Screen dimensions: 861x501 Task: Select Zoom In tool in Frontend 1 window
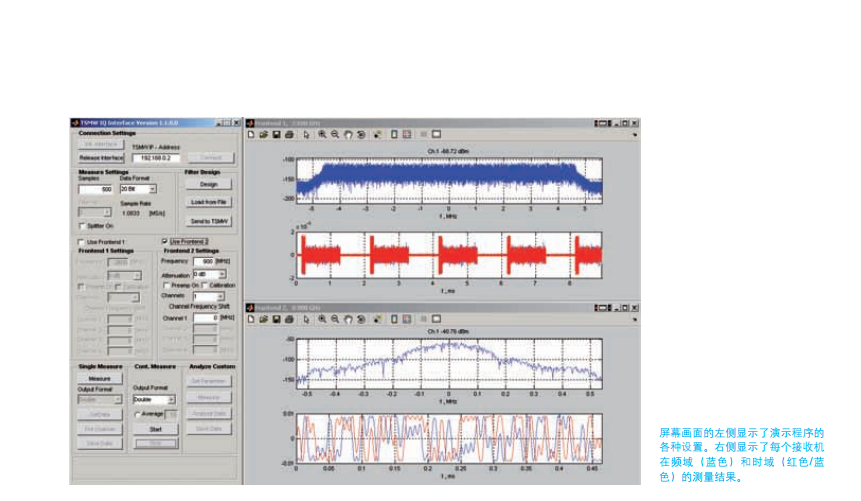322,135
